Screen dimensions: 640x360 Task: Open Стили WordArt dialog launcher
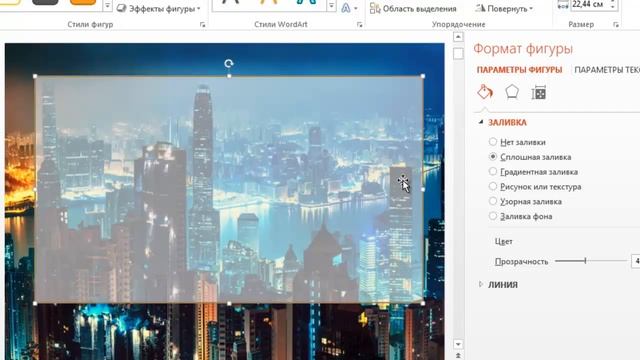click(360, 25)
